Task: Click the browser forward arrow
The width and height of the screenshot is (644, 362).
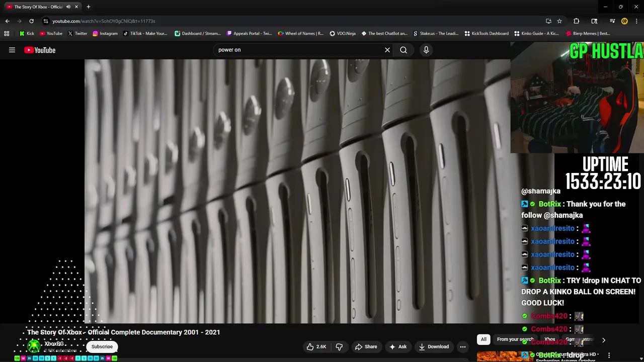Action: (19, 21)
